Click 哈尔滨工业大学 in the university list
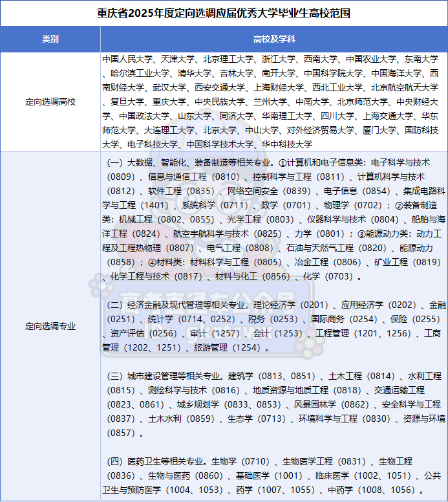The height and width of the screenshot is (502, 448). [x=140, y=73]
